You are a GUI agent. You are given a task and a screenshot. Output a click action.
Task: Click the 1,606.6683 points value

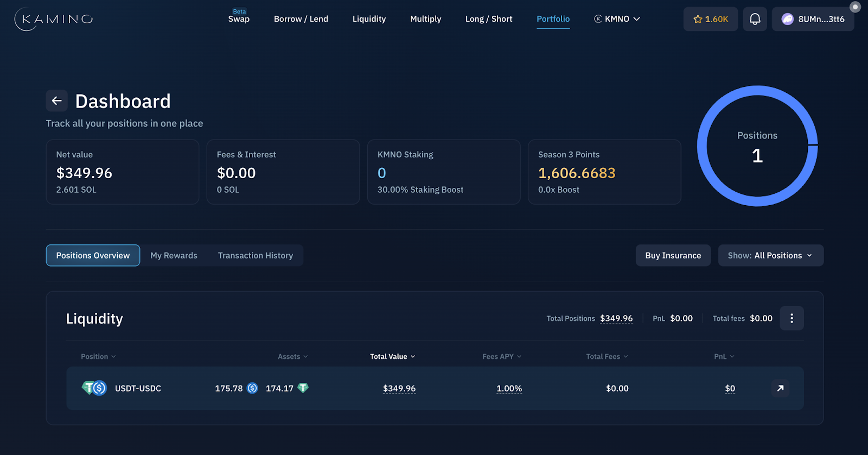(577, 173)
